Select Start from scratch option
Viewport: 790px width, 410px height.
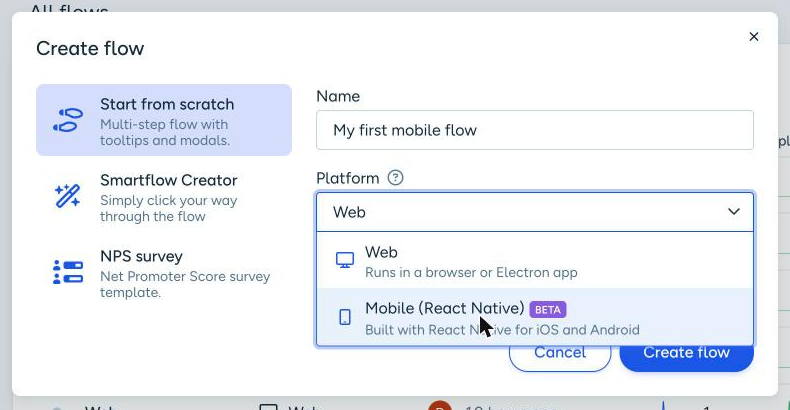[164, 120]
